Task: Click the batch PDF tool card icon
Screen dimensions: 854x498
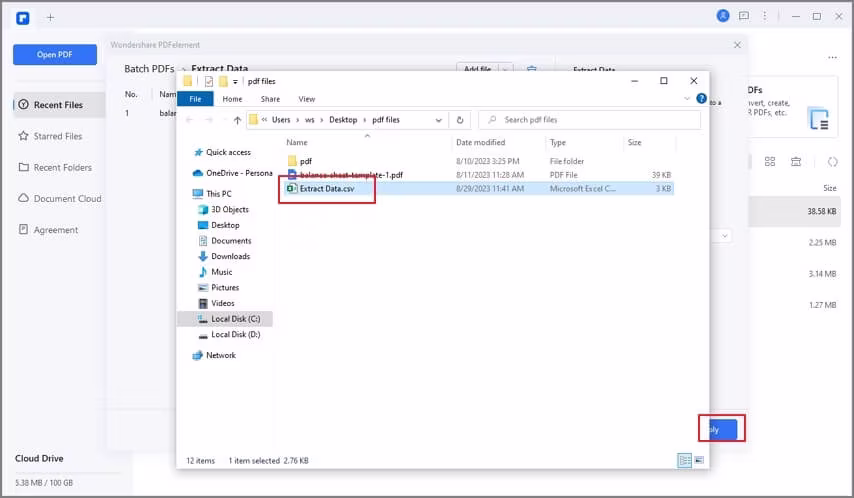Action: [x=819, y=119]
